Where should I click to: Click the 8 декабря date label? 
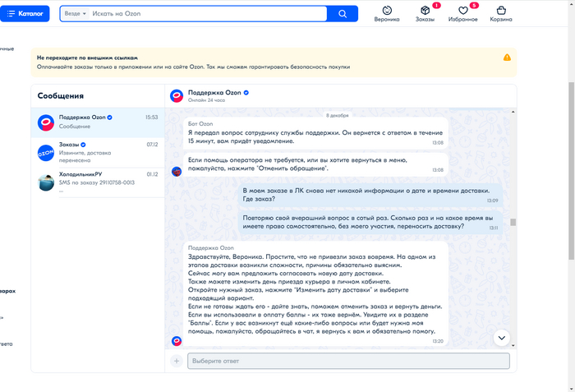tap(337, 115)
